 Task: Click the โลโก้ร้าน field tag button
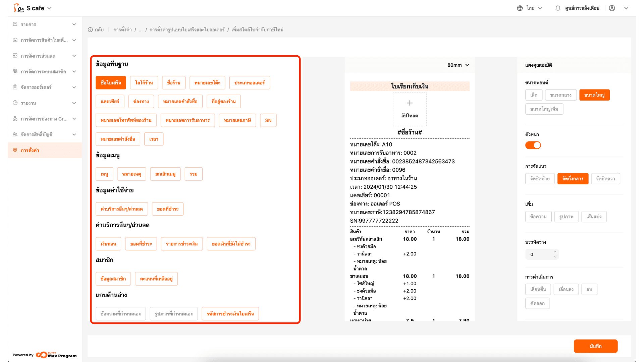point(144,83)
